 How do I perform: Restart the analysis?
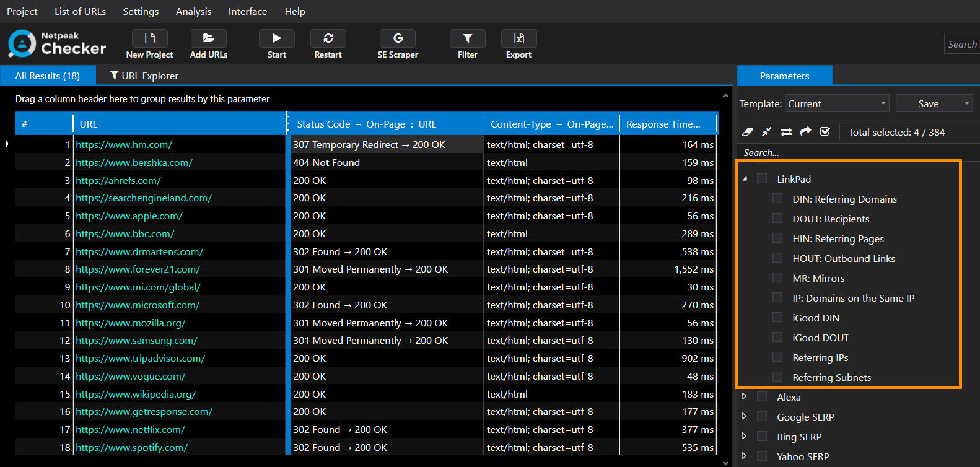coord(328,45)
